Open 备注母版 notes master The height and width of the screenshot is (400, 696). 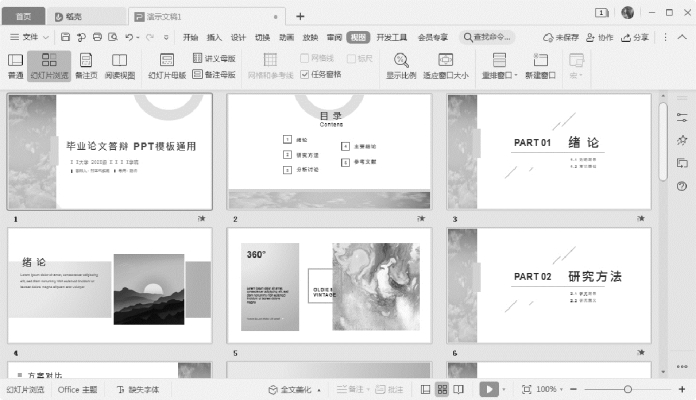(x=214, y=74)
